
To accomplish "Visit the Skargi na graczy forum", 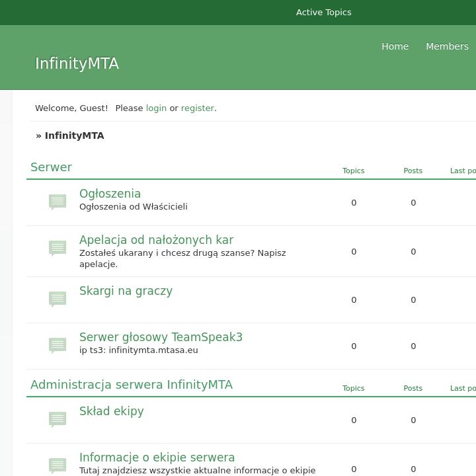I will tap(126, 291).
